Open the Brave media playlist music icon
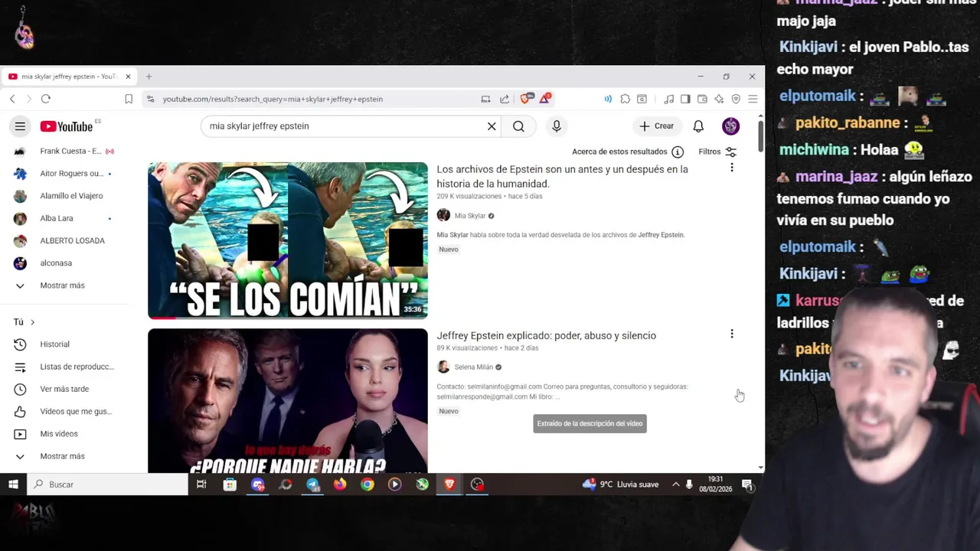 [668, 99]
